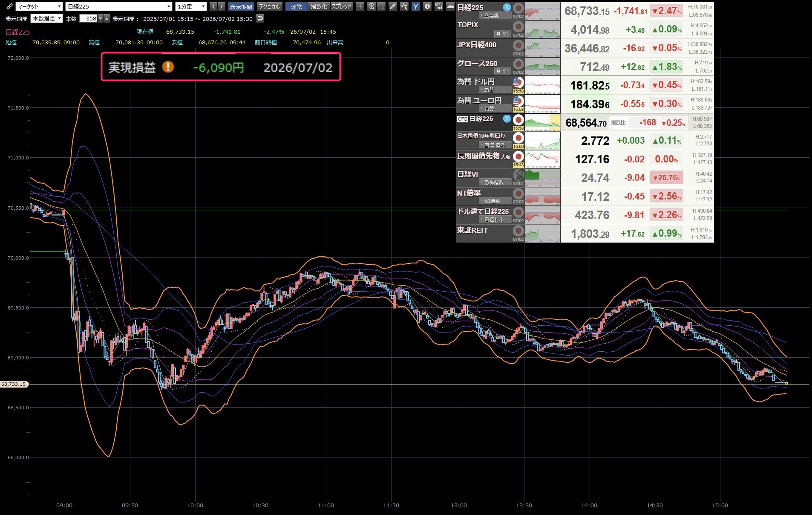Open the テクニカル menu

coord(269,6)
